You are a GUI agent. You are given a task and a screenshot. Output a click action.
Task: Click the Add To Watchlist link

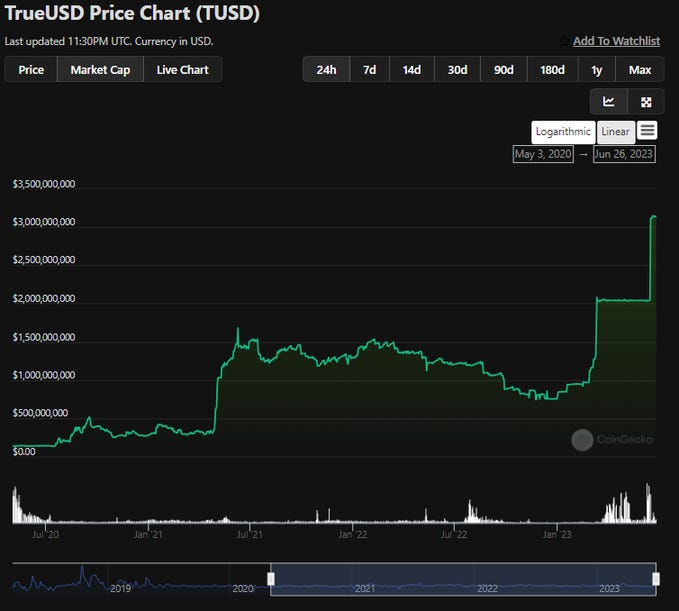[x=616, y=41]
